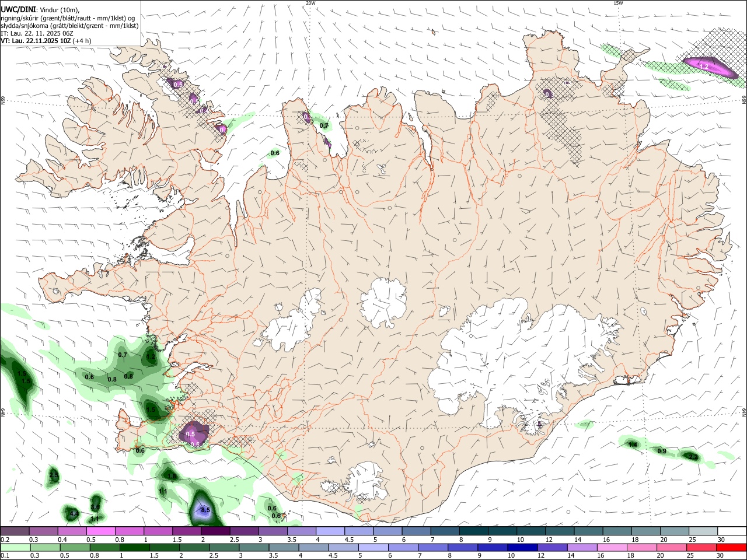Click the light lavender swatch at 4 on the snow scale
The width and height of the screenshot is (747, 560).
(x=330, y=531)
